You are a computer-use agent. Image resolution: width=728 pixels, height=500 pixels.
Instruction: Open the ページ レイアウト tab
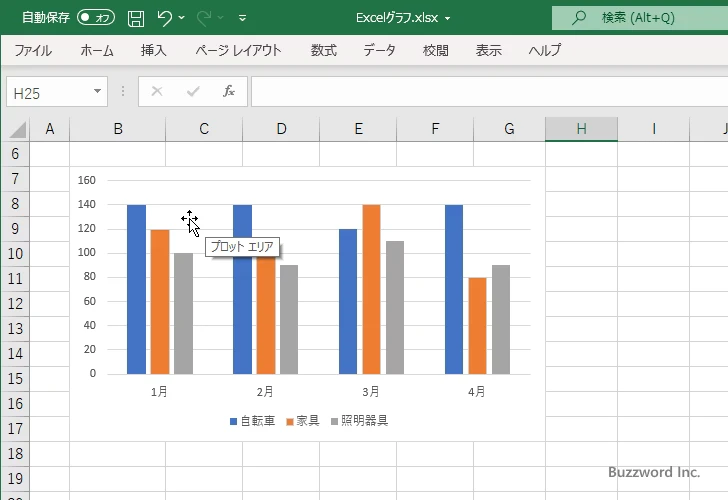tap(238, 50)
